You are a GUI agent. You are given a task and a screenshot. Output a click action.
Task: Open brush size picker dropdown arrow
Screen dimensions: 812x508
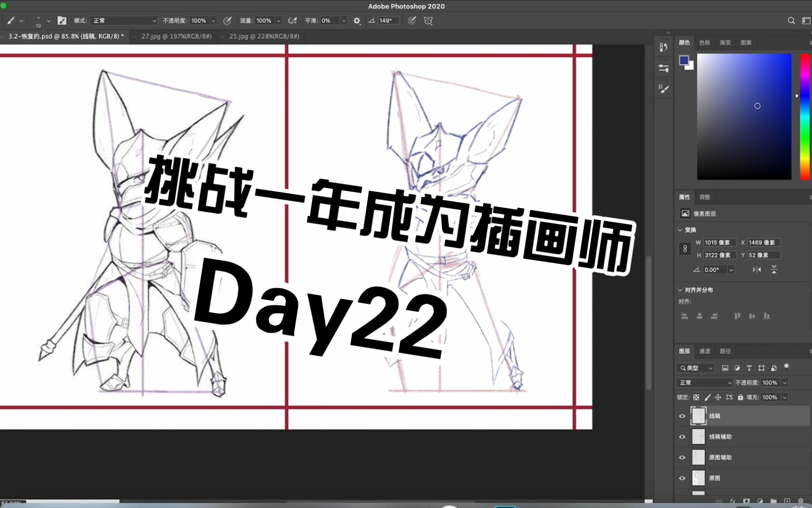[x=48, y=21]
